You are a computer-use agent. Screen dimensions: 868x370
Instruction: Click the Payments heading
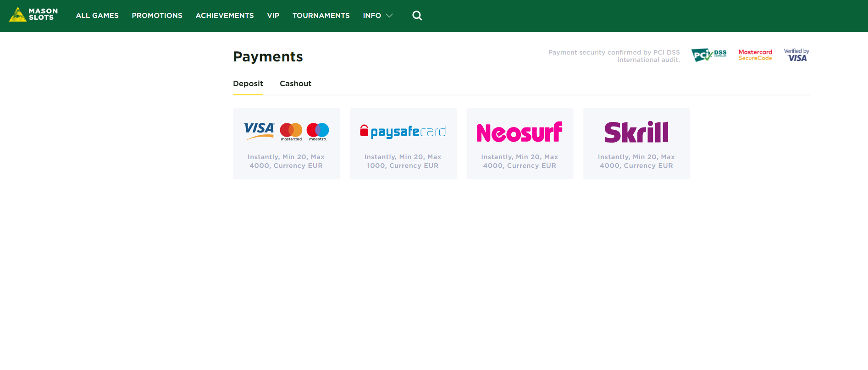pos(268,56)
